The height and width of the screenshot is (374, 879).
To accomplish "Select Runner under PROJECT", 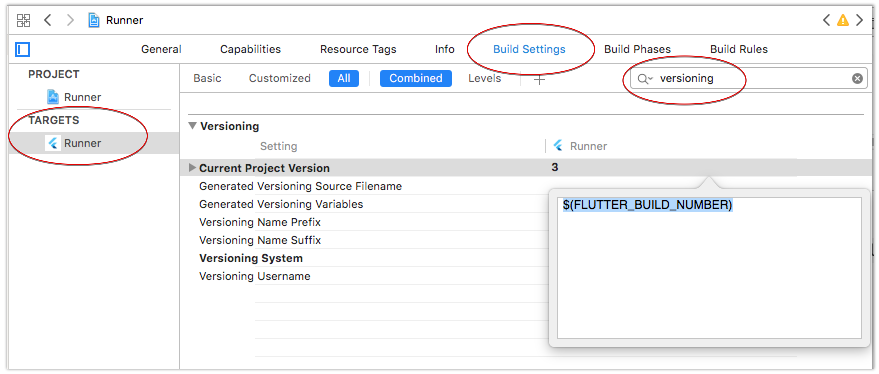I will coord(82,97).
